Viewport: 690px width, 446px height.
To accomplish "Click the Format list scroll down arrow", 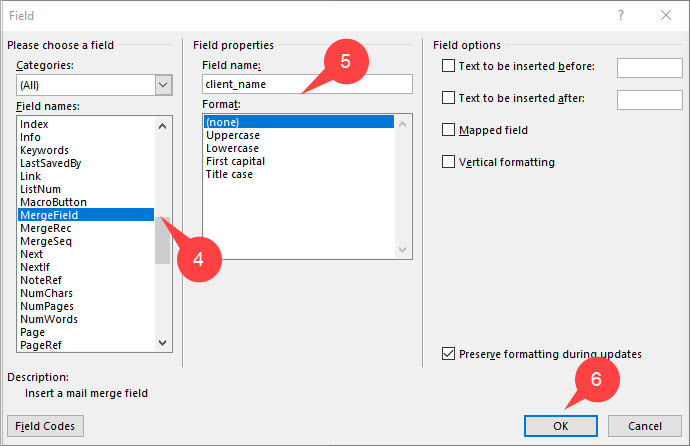I will [402, 249].
